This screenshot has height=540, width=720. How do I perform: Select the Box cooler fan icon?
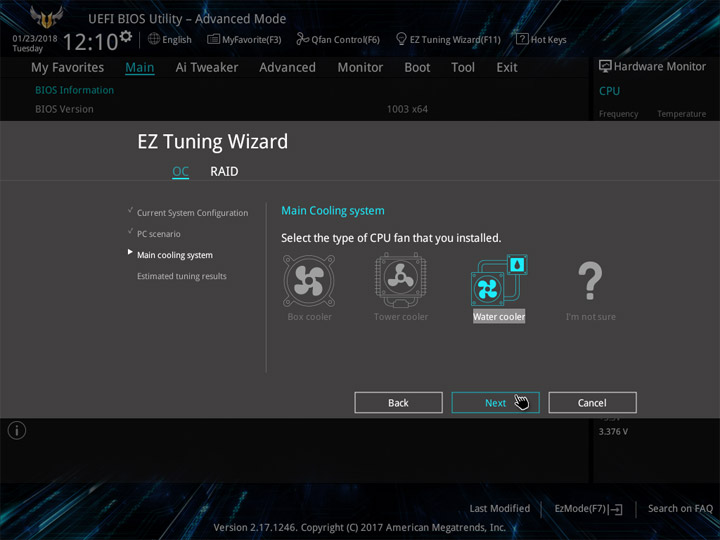309,281
